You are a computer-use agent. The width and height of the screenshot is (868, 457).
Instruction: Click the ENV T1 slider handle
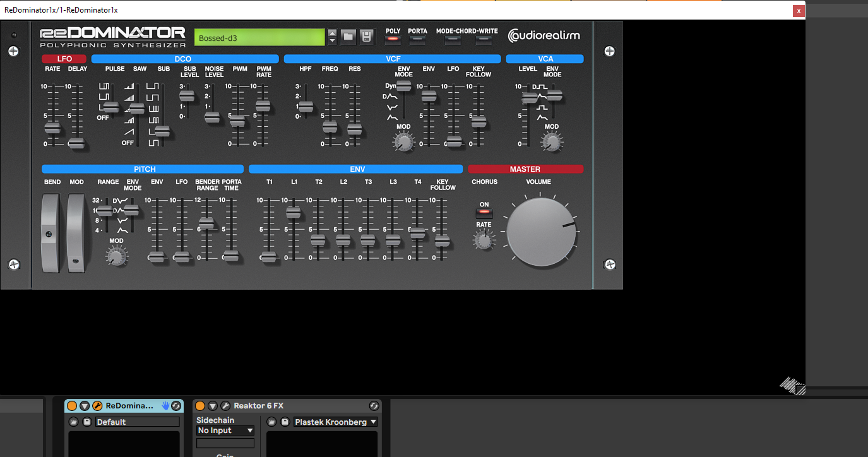point(269,256)
